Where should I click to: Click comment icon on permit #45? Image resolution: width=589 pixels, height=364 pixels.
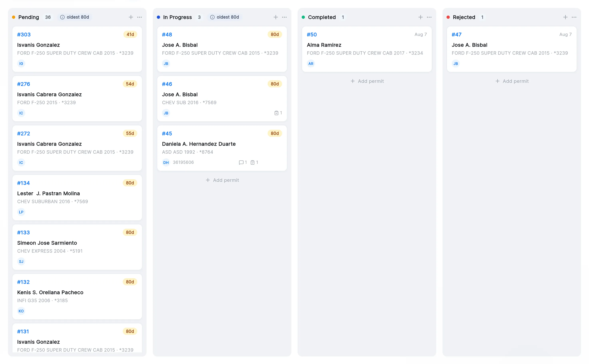241,162
